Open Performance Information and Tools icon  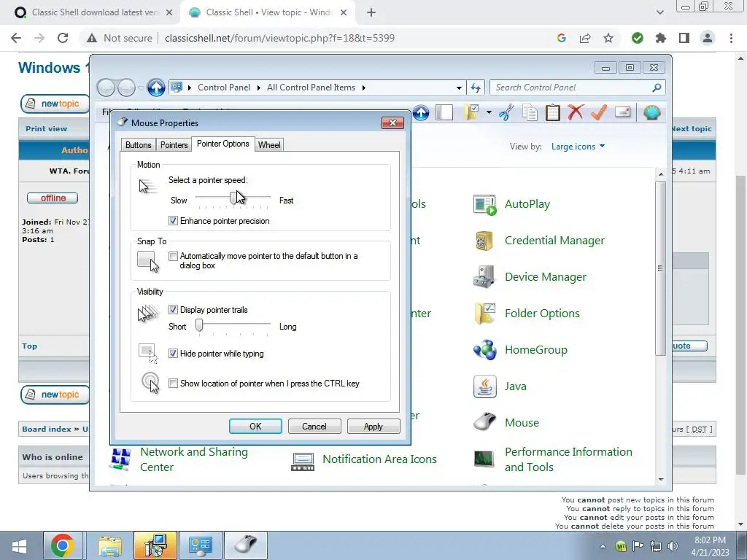[485, 459]
